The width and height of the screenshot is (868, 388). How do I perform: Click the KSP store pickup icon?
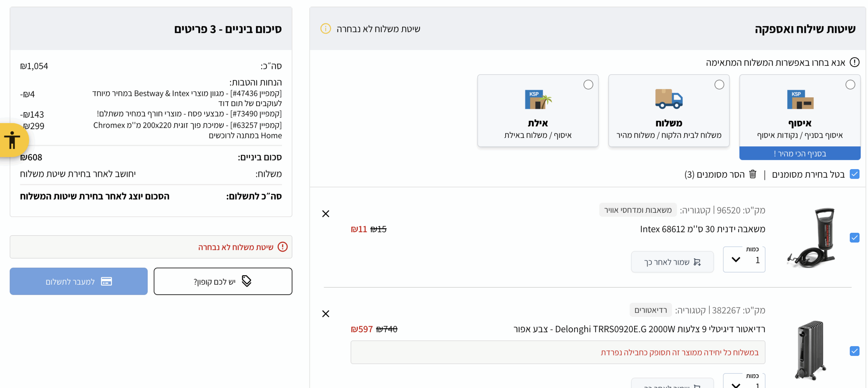pyautogui.click(x=800, y=99)
